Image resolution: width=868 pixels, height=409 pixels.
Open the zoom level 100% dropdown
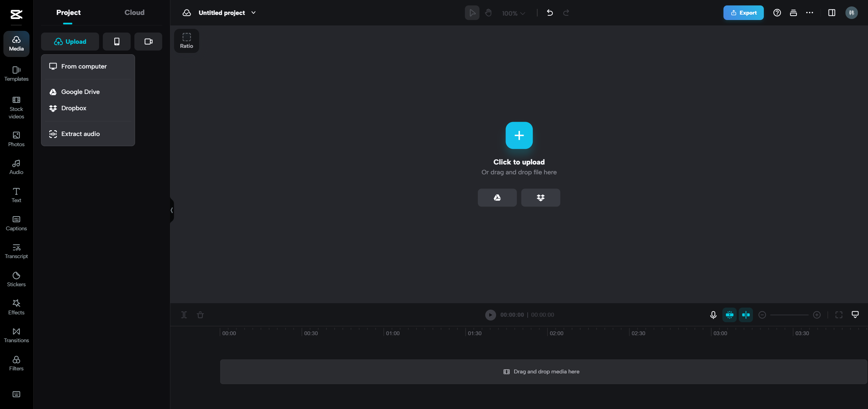[x=513, y=13]
